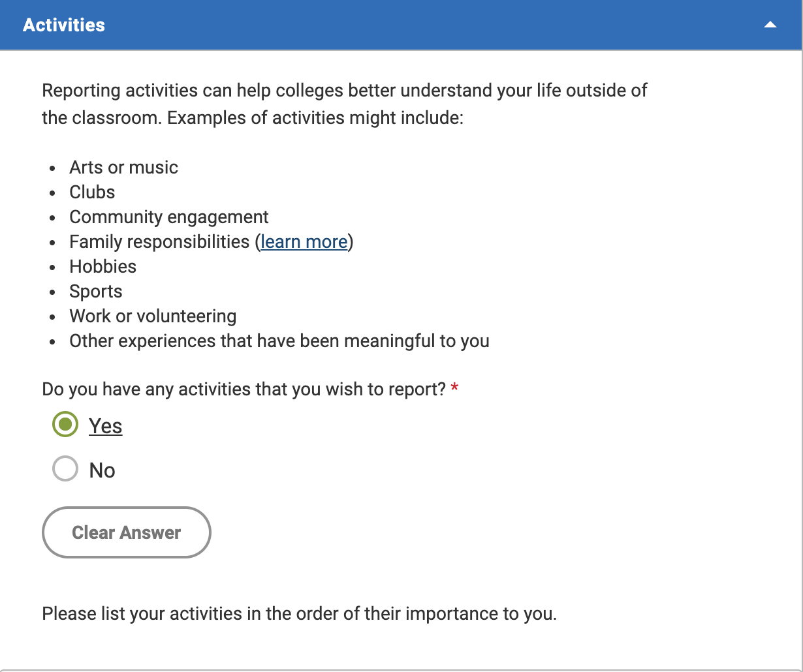Click the activities you wish to report question
Screen dimensions: 803x672
pos(244,389)
